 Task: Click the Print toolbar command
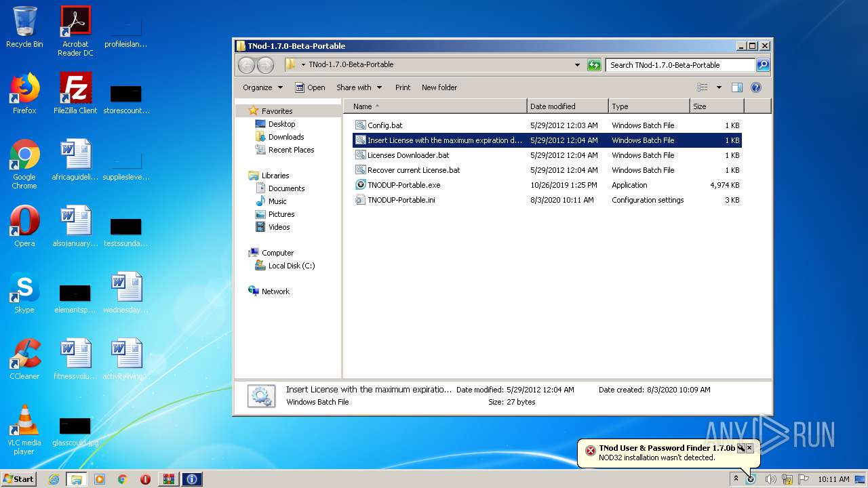click(x=403, y=87)
